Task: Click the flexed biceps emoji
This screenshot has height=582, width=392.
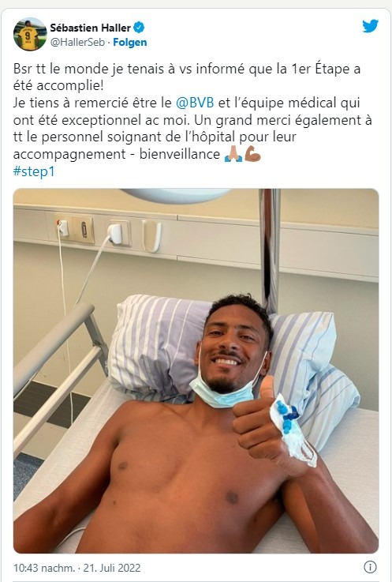Action: (252, 154)
